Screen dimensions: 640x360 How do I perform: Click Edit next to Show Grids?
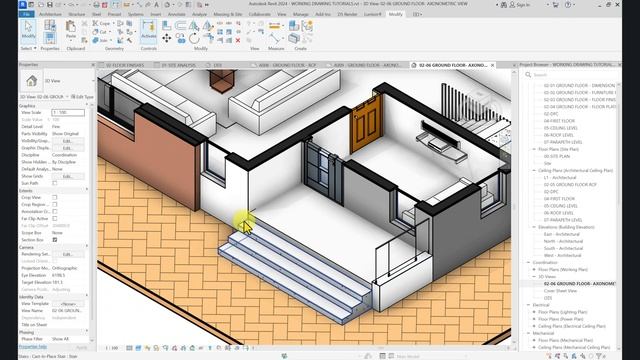pyautogui.click(x=67, y=176)
